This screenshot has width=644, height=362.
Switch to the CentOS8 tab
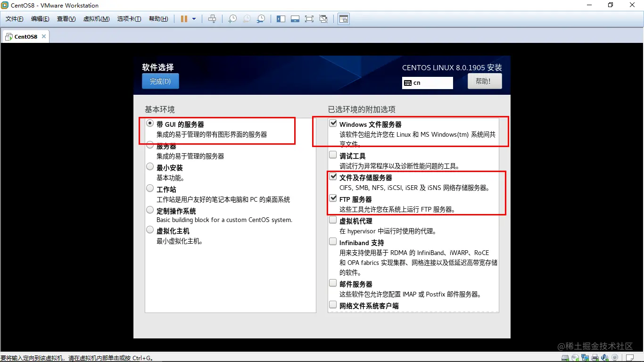click(x=25, y=36)
